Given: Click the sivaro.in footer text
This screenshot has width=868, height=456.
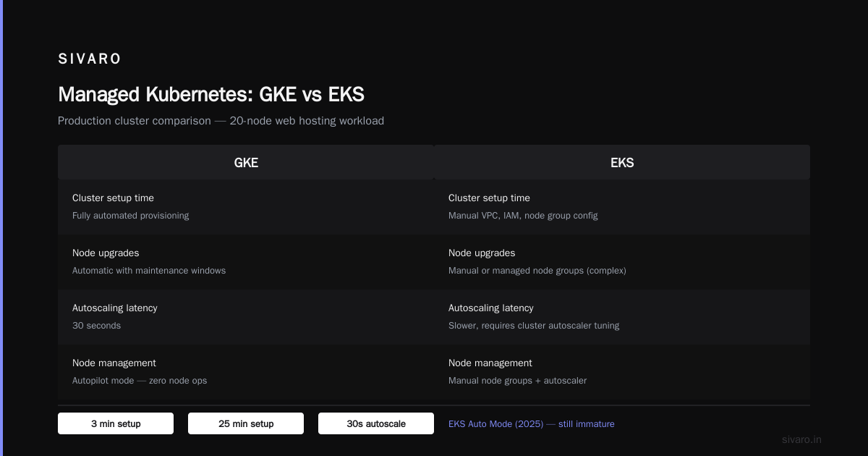Looking at the screenshot, I should tap(801, 439).
